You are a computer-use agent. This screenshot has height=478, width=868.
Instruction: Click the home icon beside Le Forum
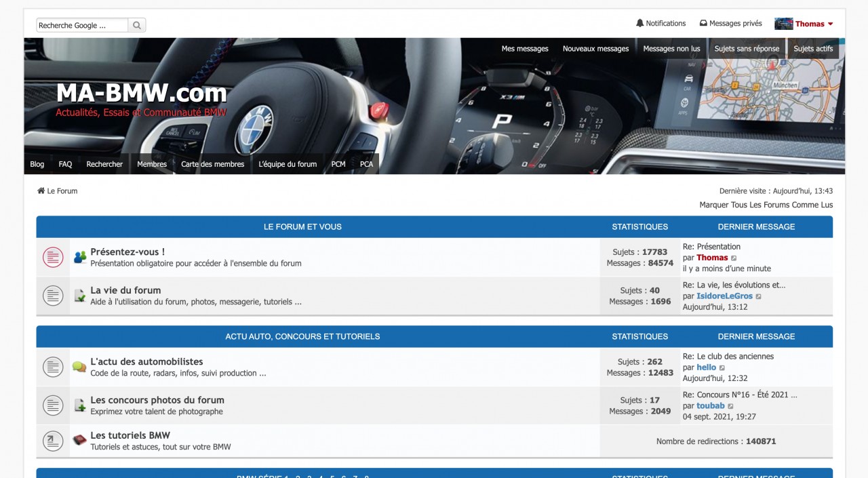point(41,191)
